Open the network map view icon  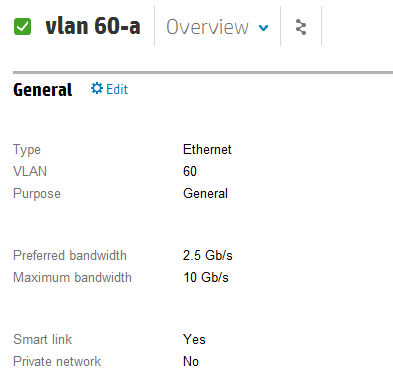301,27
